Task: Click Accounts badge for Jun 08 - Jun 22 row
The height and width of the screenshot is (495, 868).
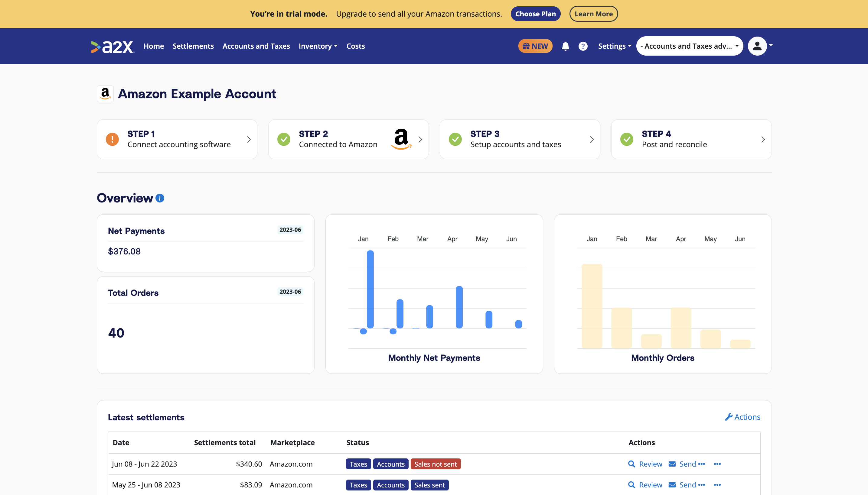Action: pyautogui.click(x=391, y=464)
